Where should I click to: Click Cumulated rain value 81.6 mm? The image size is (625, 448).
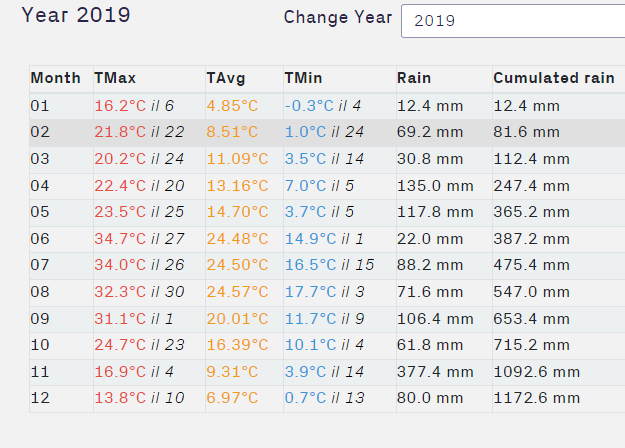point(527,132)
